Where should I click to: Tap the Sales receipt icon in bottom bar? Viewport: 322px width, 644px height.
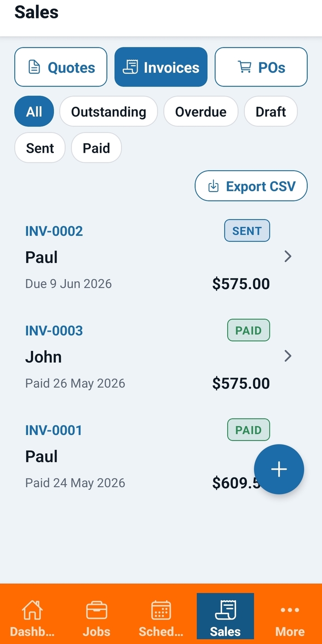[225, 610]
